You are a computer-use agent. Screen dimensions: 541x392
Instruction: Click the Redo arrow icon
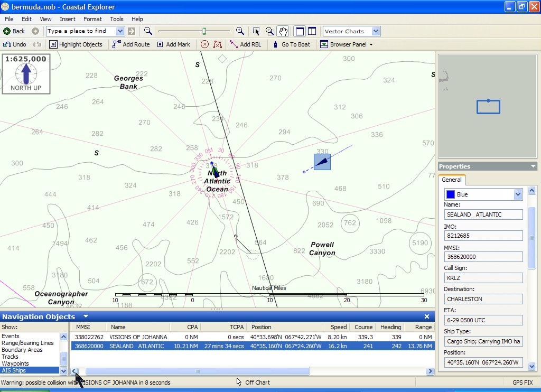(x=37, y=44)
